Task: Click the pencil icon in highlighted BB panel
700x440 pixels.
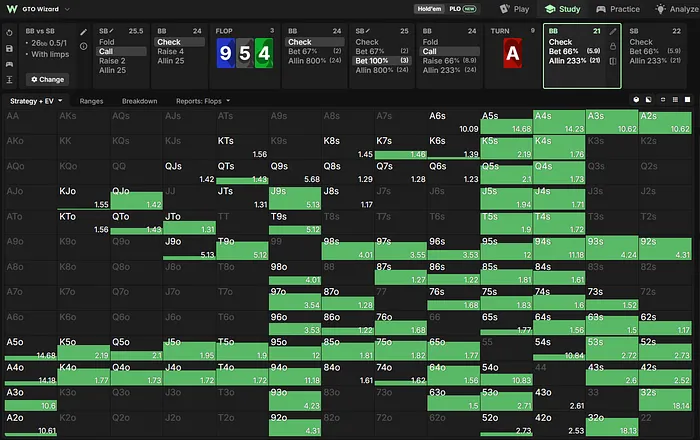Action: point(612,31)
